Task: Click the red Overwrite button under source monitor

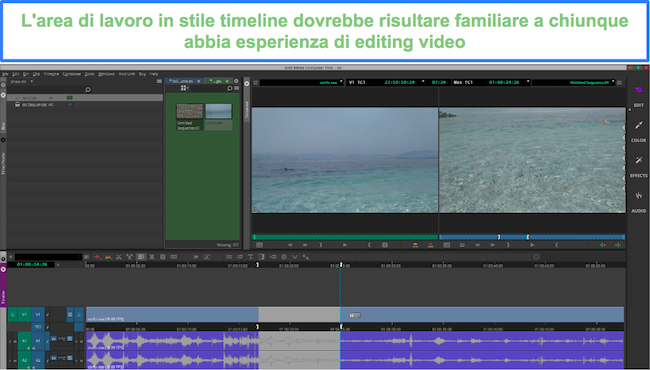Action: (x=430, y=245)
